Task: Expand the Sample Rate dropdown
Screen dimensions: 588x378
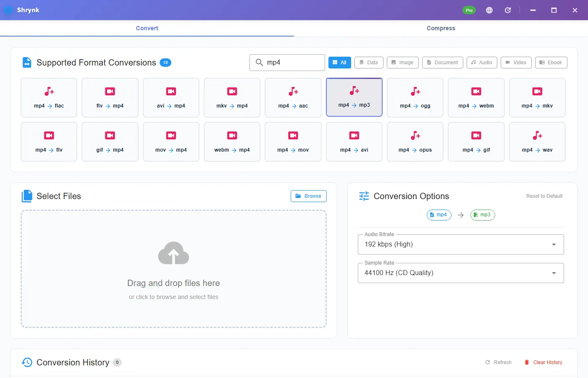Action: (461, 273)
